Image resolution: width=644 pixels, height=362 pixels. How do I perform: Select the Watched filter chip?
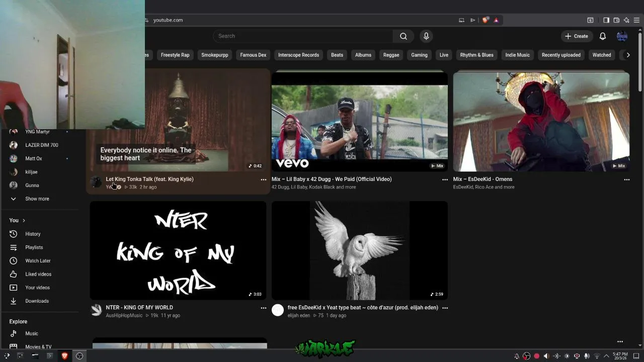tap(602, 55)
